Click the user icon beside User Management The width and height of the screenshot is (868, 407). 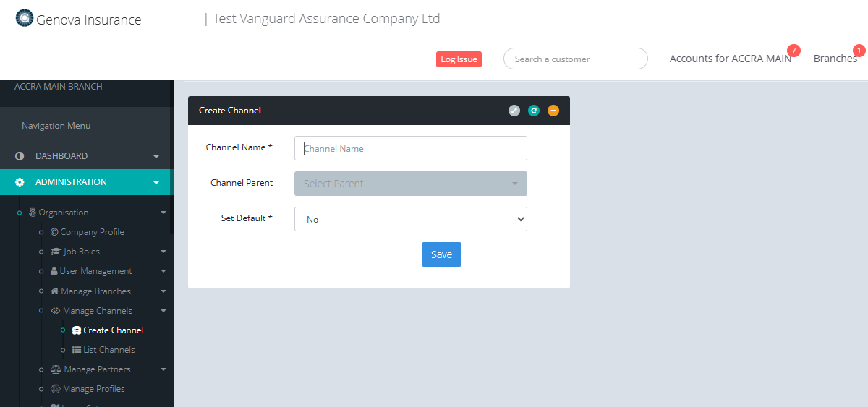[54, 271]
